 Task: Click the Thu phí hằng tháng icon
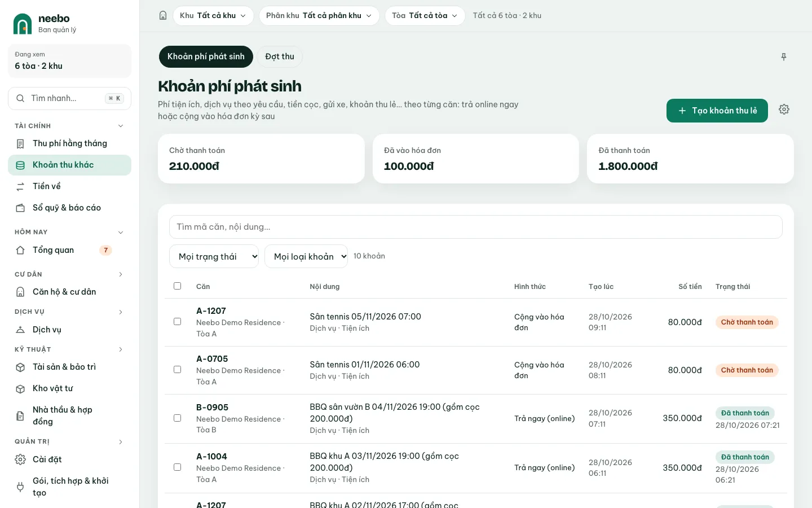click(x=20, y=144)
